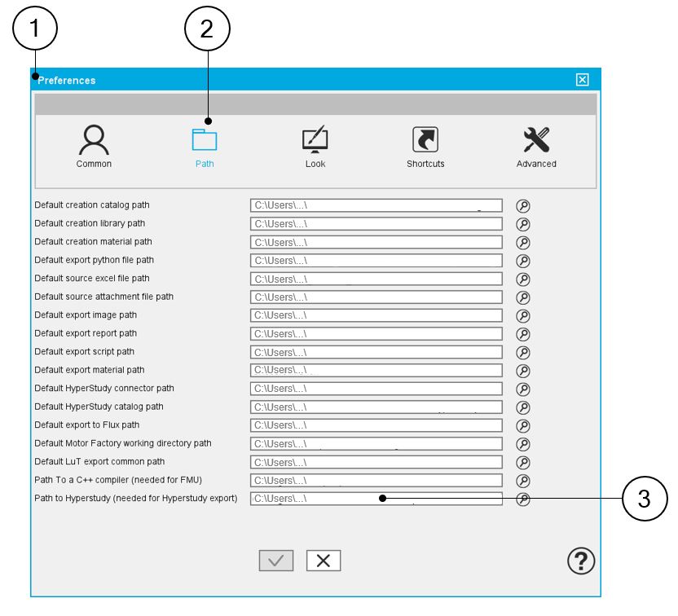Browse for Default export image path
Screen dimensions: 678x616
(x=523, y=315)
